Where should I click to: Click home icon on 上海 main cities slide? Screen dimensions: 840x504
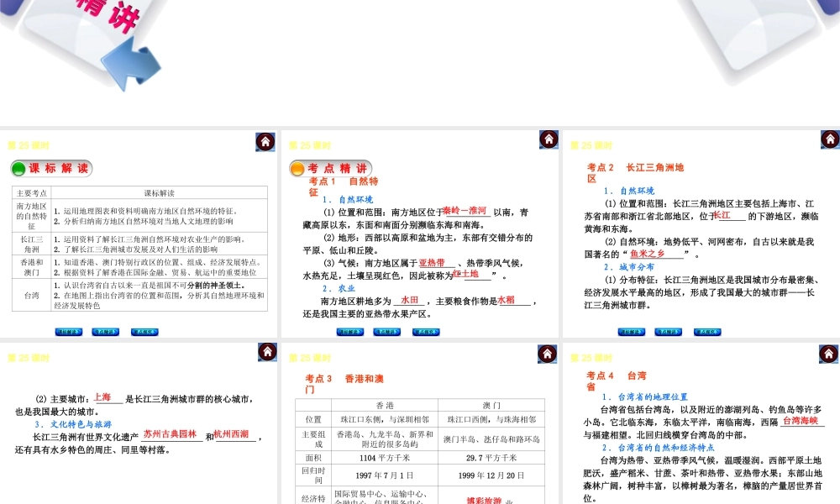coord(267,352)
